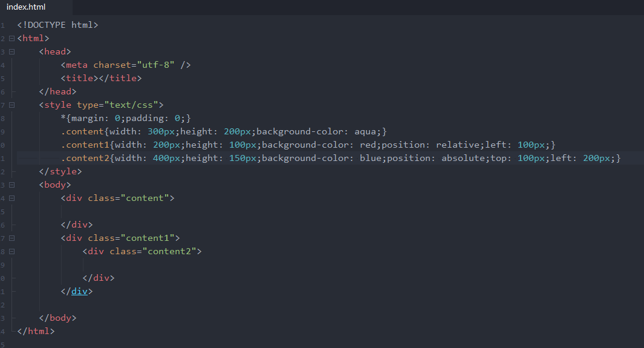This screenshot has width=644, height=348.
Task: Fold the div class content2 block
Action: tap(12, 251)
